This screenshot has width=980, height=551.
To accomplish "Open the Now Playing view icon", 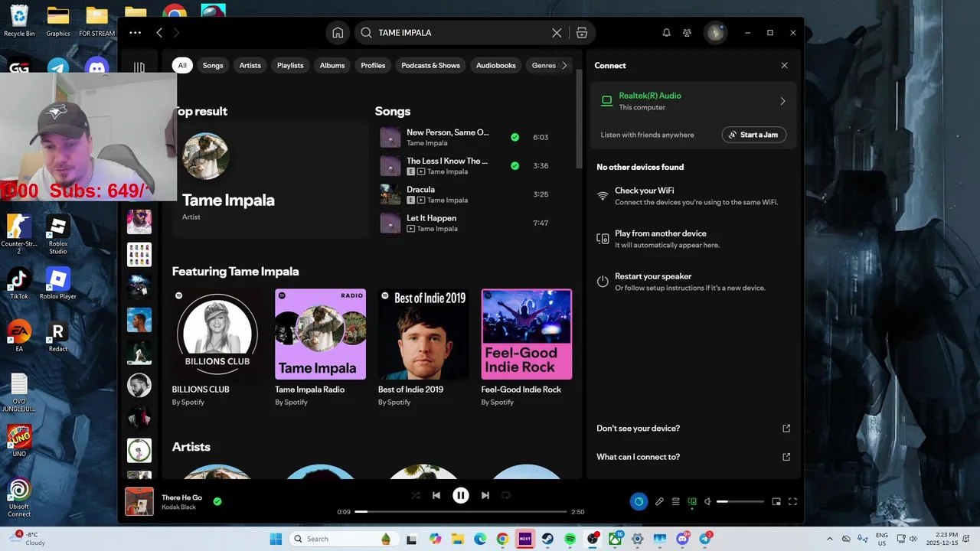I will [x=639, y=501].
